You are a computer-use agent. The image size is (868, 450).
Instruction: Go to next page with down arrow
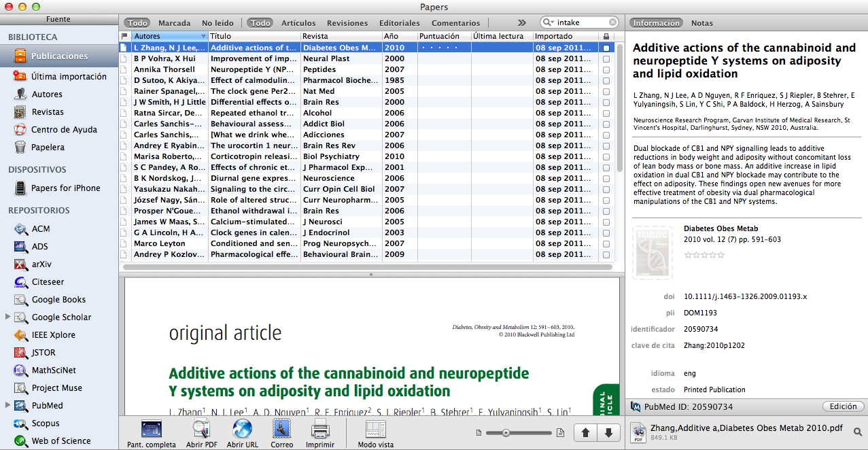tap(608, 432)
